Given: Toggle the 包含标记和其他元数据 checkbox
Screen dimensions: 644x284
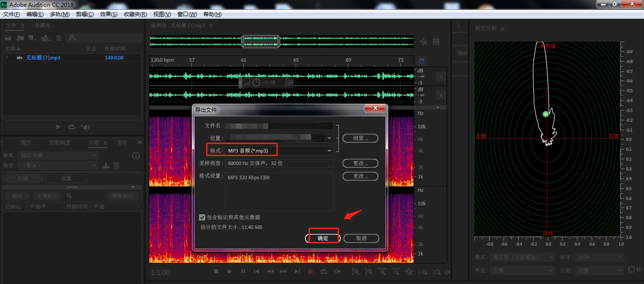Looking at the screenshot, I should click(x=202, y=217).
